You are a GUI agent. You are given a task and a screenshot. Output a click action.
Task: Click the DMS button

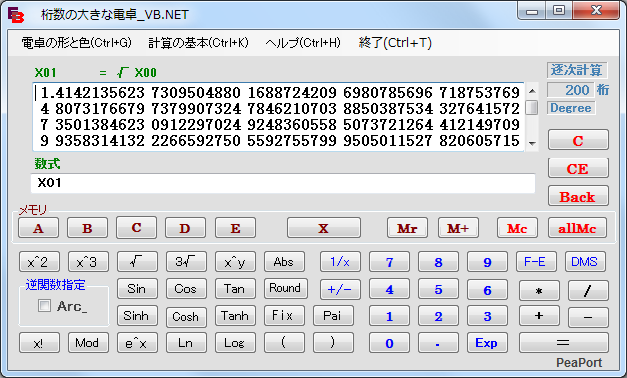pyautogui.click(x=585, y=262)
